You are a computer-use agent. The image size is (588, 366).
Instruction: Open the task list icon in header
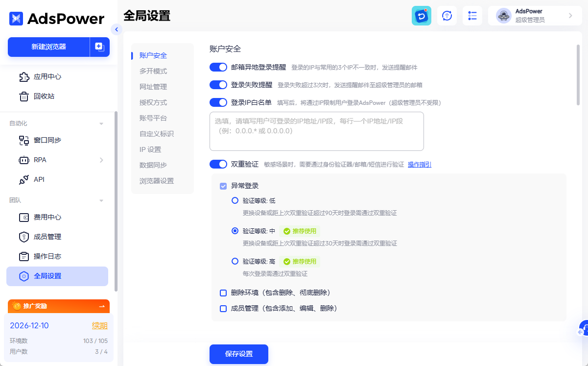[472, 16]
